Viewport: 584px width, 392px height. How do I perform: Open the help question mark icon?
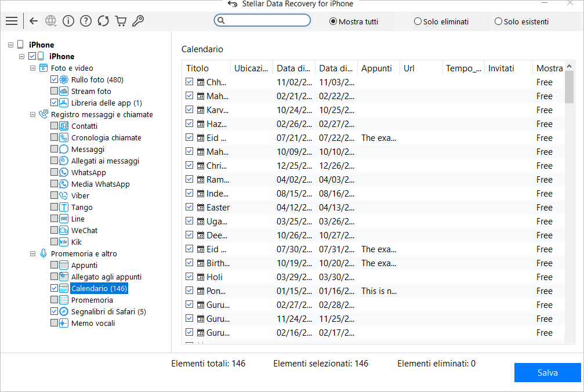click(86, 21)
